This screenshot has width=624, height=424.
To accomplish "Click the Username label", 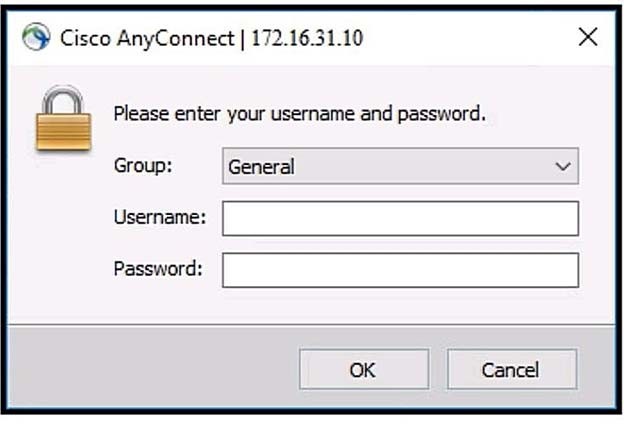I will 159,217.
